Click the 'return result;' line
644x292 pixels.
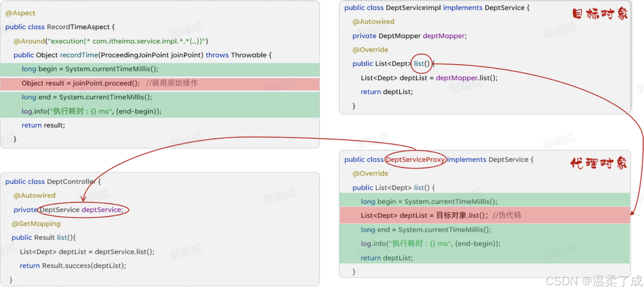click(x=43, y=125)
